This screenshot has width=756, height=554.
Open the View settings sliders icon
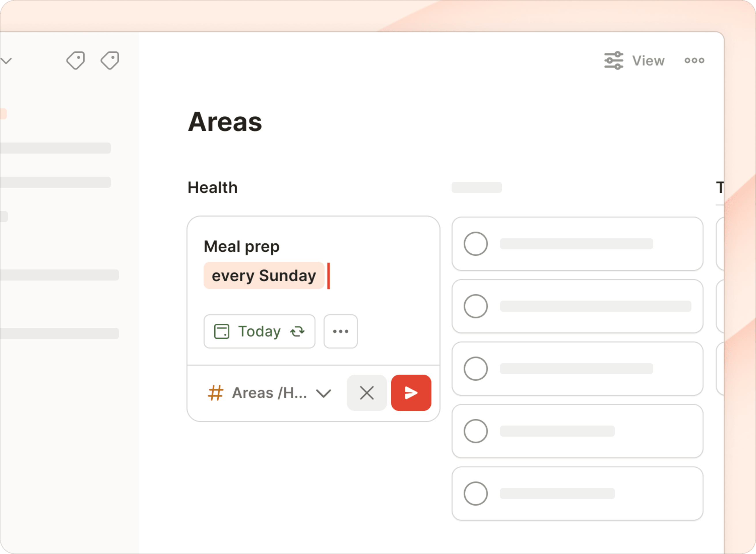(x=614, y=61)
